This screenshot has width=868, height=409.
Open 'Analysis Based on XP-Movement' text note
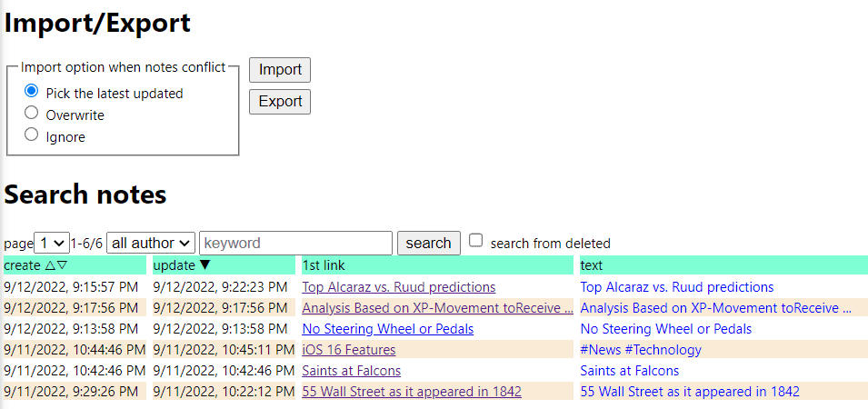point(715,308)
